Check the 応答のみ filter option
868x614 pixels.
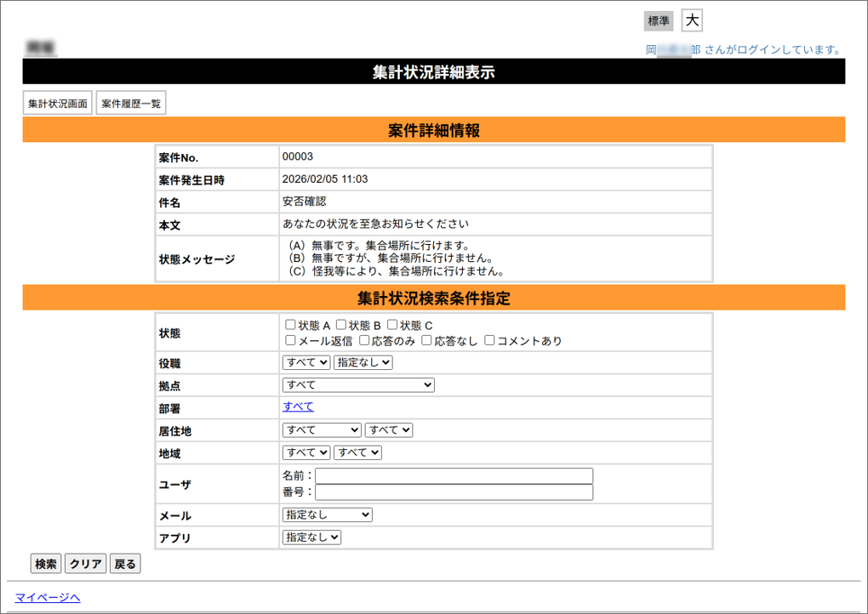pos(363,340)
